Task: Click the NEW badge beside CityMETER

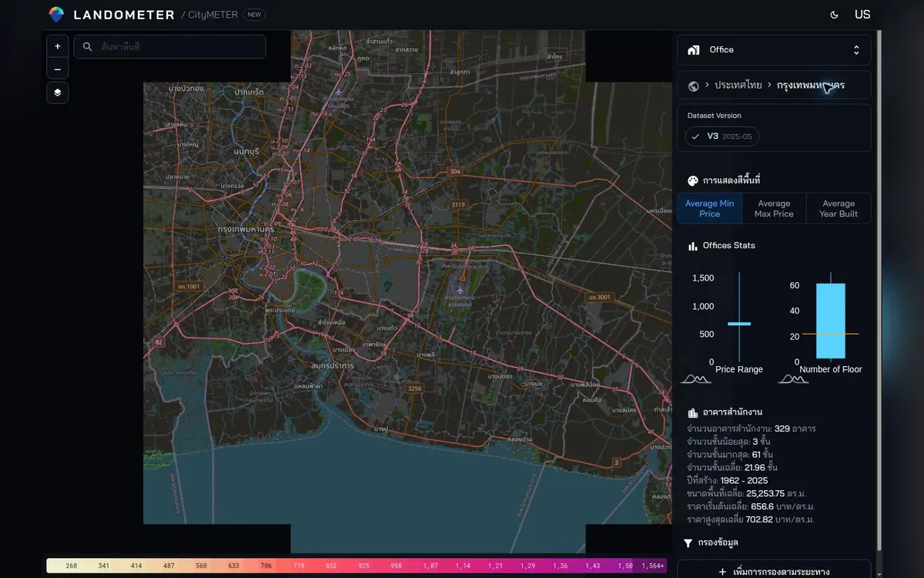Action: pyautogui.click(x=254, y=15)
